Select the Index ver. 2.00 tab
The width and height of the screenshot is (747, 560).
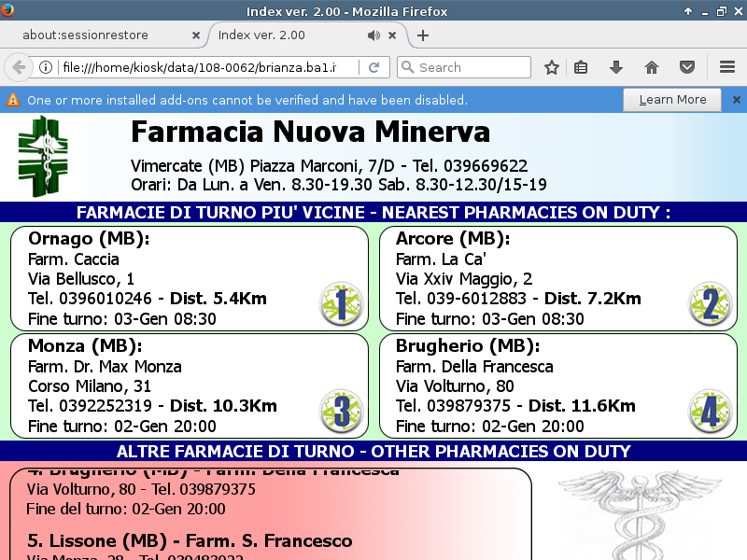click(280, 35)
